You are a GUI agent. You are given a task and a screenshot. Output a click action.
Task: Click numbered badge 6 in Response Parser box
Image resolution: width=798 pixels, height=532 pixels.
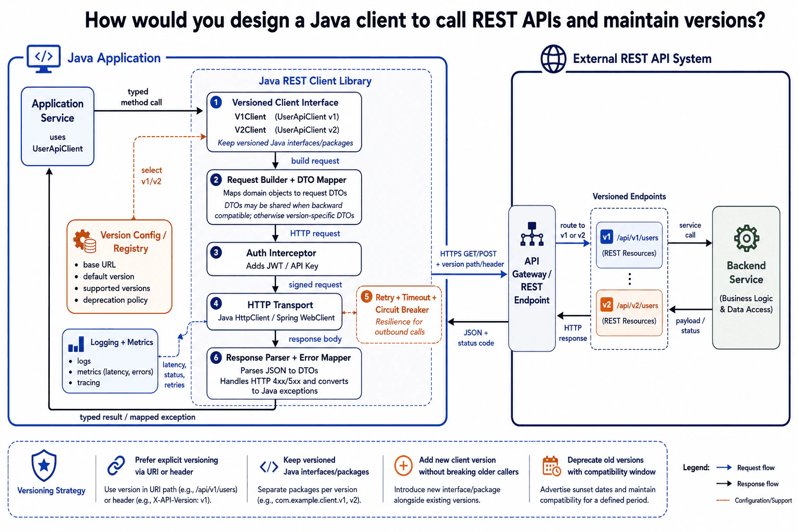click(216, 357)
